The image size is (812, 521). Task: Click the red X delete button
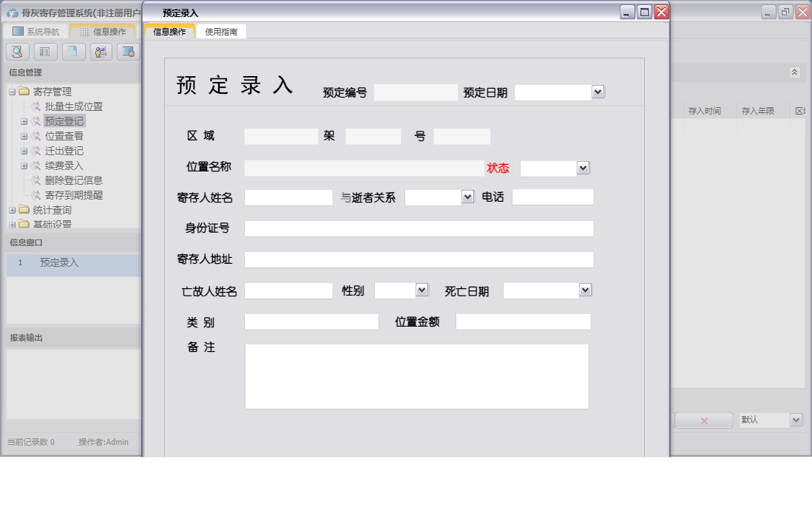pyautogui.click(x=703, y=419)
